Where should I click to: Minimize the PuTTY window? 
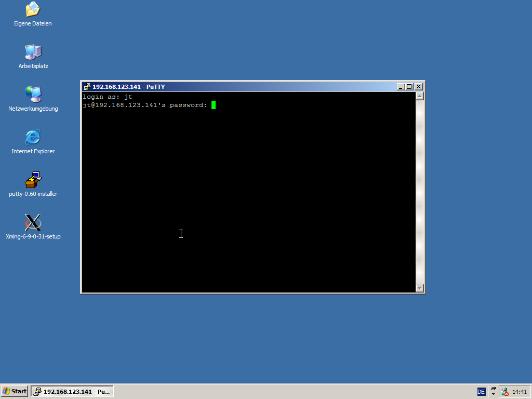pos(401,87)
